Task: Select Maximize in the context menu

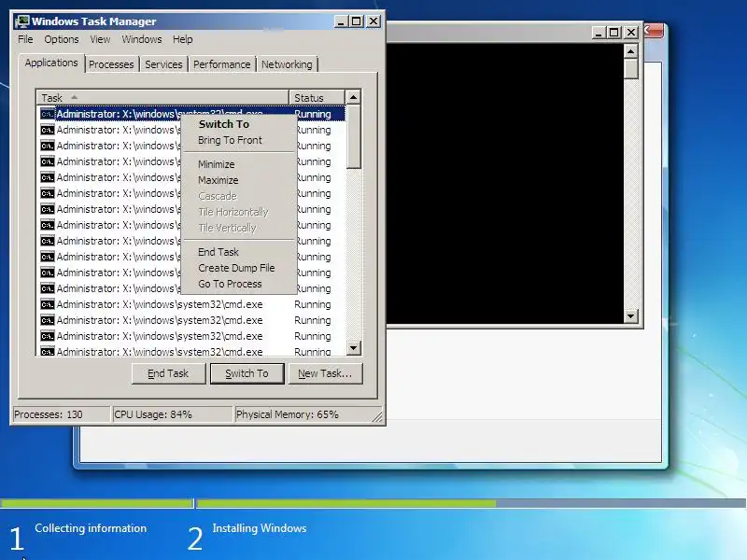Action: tap(218, 180)
